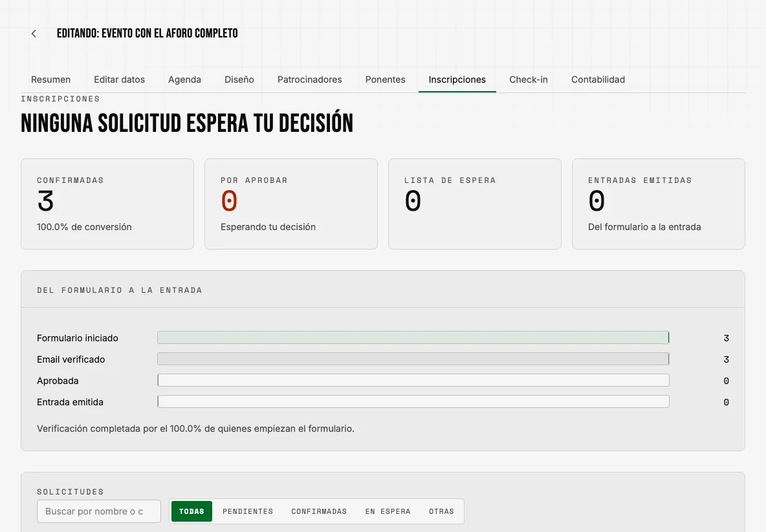Screen dimensions: 766x532
Task: Show En espera requests
Action: click(388, 511)
